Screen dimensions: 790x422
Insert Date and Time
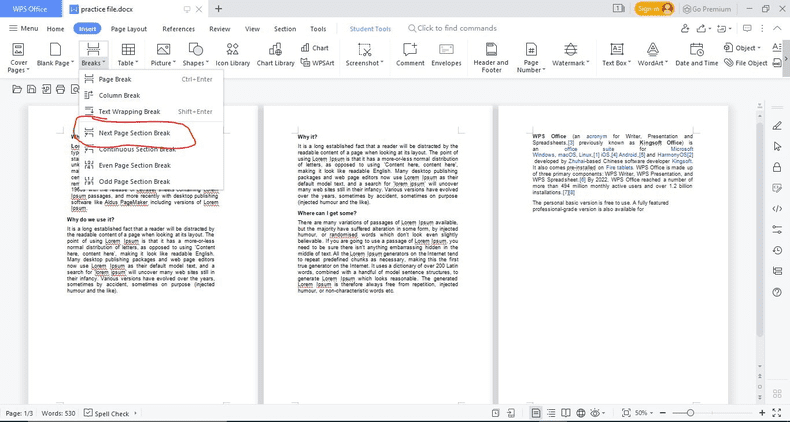pyautogui.click(x=697, y=55)
